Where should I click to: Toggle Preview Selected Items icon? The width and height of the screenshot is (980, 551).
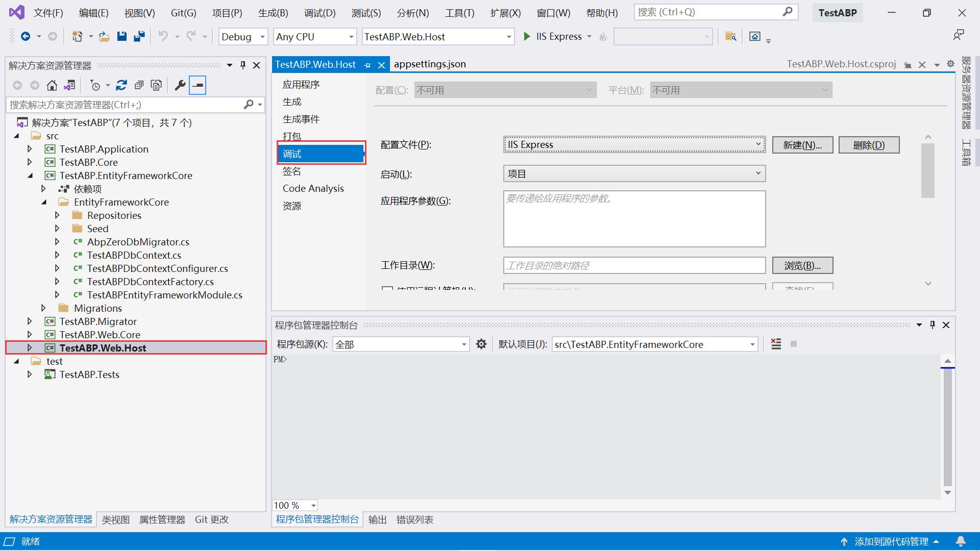198,85
